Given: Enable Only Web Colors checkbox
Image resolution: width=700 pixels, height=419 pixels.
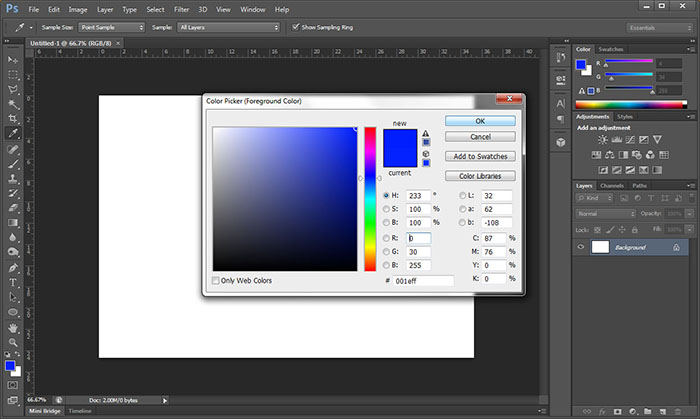Looking at the screenshot, I should click(x=216, y=281).
